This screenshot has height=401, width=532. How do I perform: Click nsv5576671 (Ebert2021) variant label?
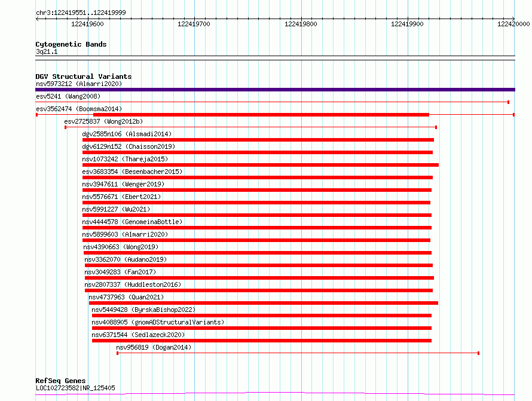[x=121, y=197]
